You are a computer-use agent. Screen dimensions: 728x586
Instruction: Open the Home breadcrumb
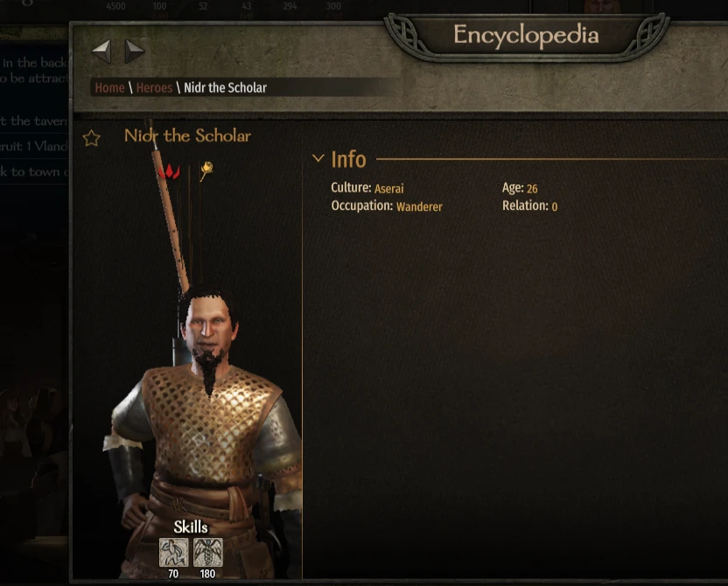pyautogui.click(x=109, y=87)
